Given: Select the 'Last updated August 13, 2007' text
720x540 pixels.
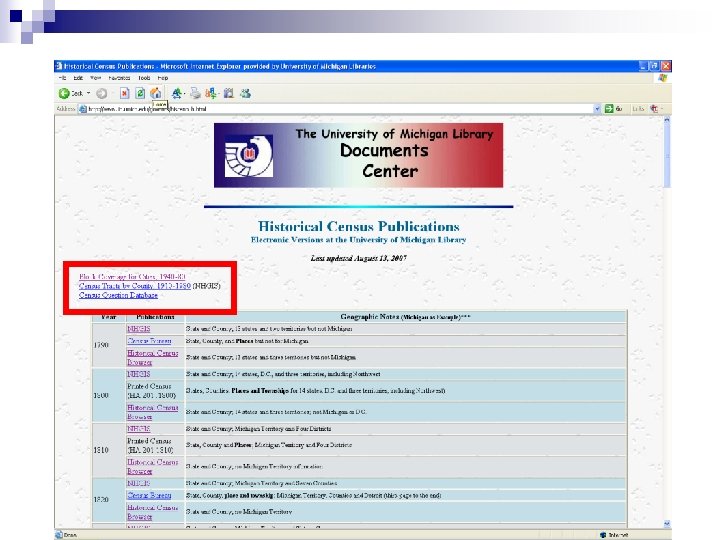Looking at the screenshot, I should (x=359, y=258).
